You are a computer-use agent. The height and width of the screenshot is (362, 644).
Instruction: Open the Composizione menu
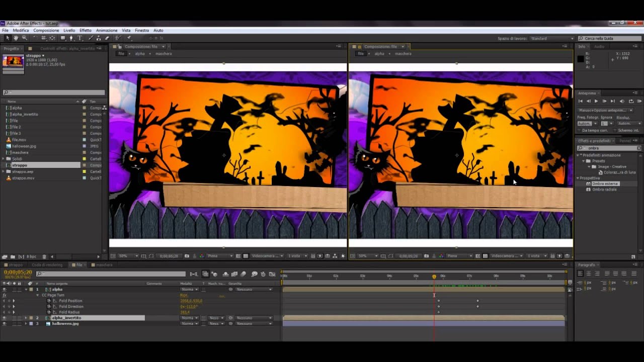pyautogui.click(x=46, y=30)
